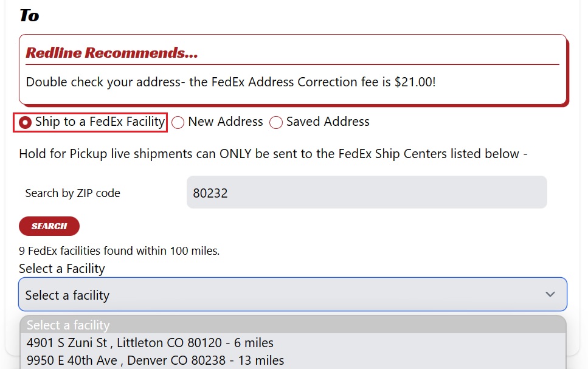Click the Select a Facility heading label
Image resolution: width=588 pixels, height=369 pixels.
62,269
